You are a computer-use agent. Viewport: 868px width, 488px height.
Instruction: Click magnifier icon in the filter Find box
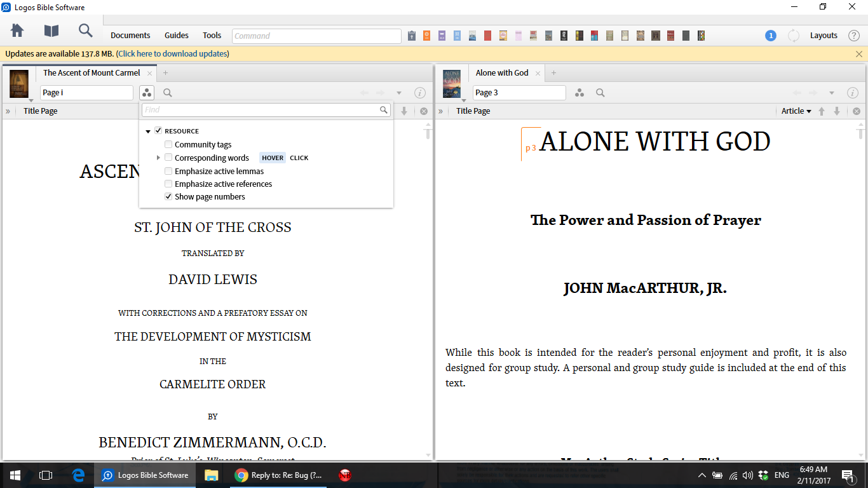(x=384, y=110)
